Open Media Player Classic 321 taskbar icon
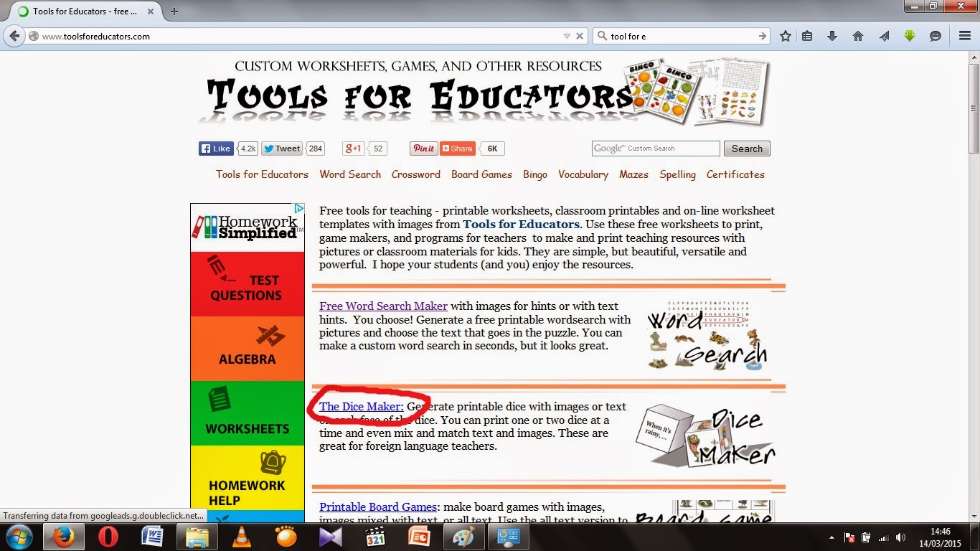This screenshot has height=551, width=980. (x=374, y=537)
